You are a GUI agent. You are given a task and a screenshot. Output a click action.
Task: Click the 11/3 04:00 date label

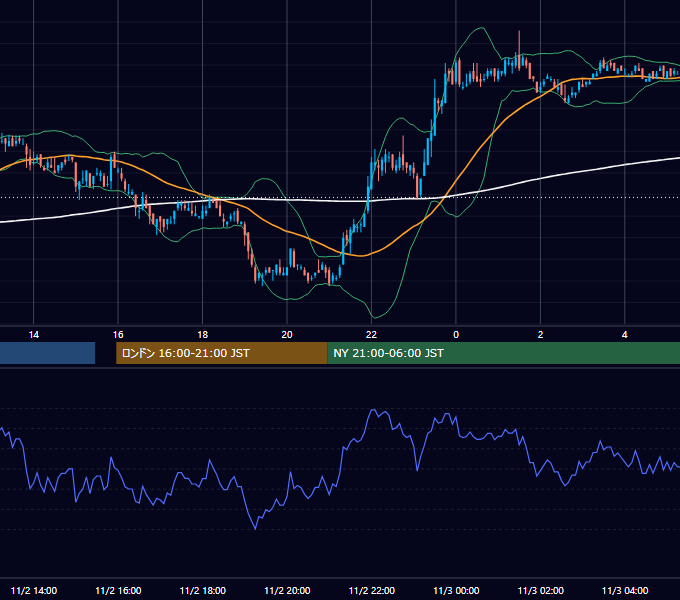pyautogui.click(x=625, y=590)
